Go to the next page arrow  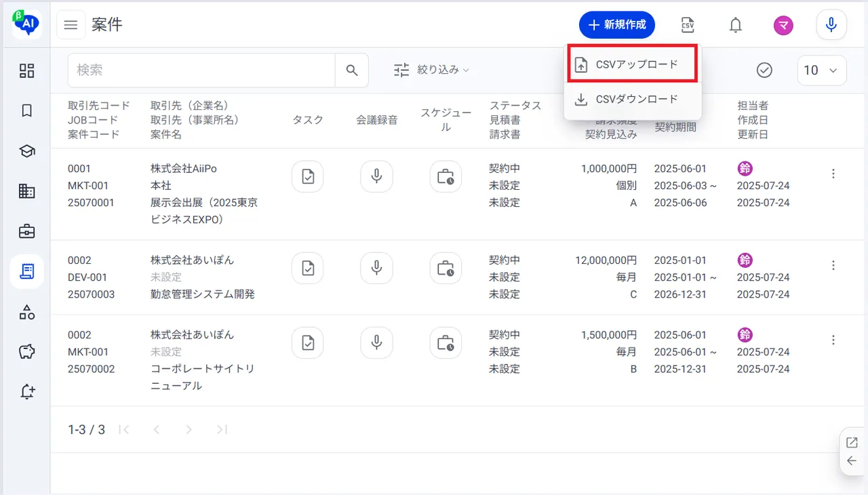[x=189, y=429]
